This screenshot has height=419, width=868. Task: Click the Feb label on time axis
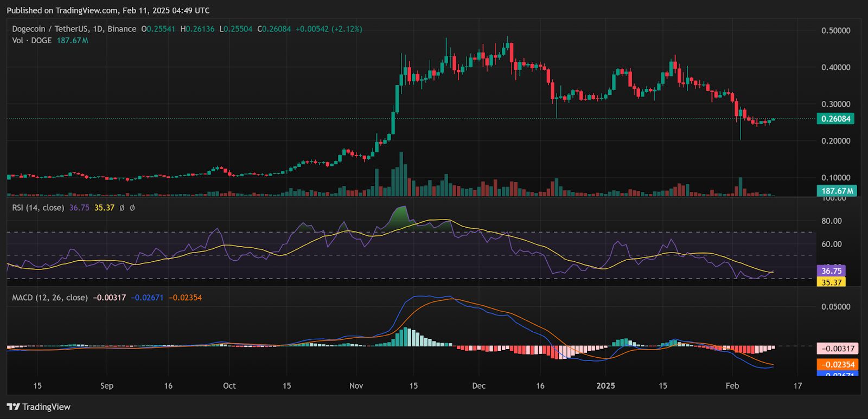(x=732, y=386)
